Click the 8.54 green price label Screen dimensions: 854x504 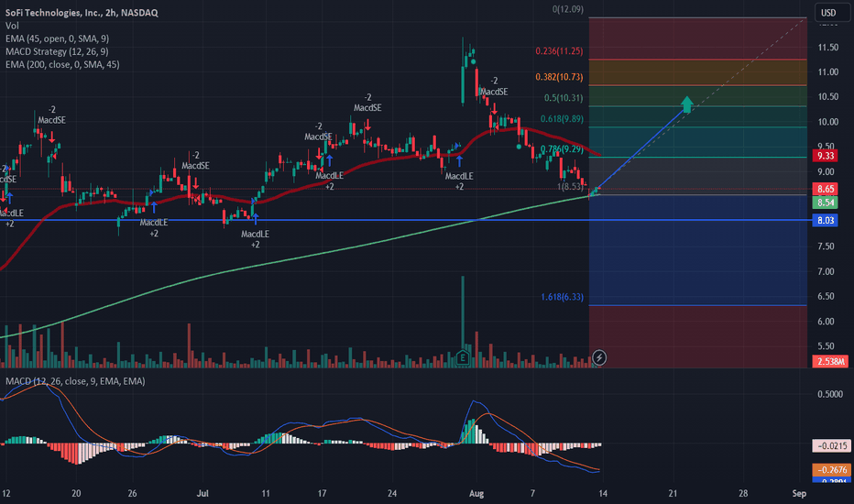(825, 203)
